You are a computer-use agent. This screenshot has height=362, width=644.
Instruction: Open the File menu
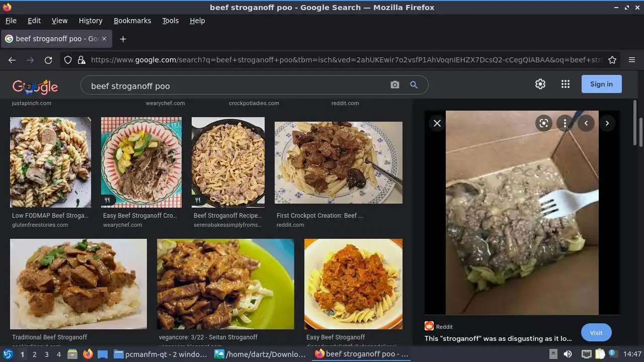click(x=11, y=21)
